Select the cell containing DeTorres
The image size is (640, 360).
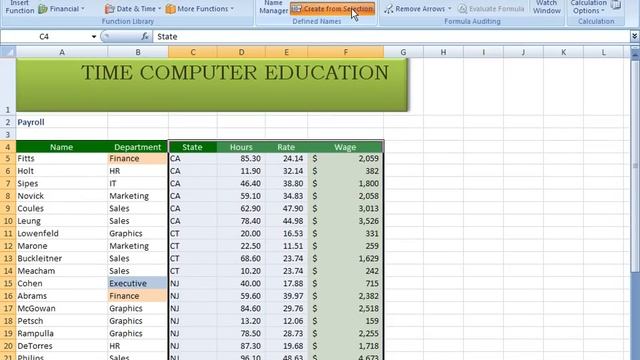(x=62, y=346)
